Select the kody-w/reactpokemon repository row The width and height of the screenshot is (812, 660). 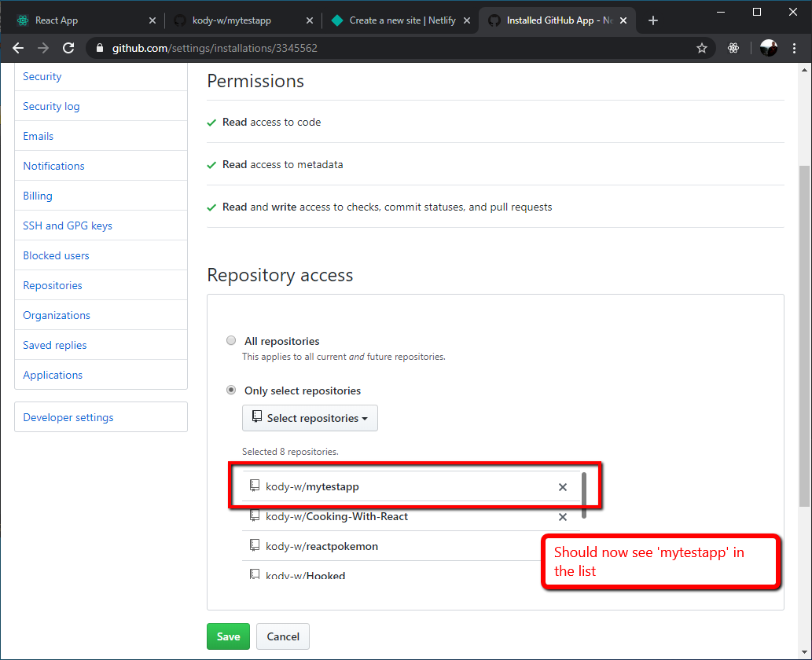pos(411,546)
